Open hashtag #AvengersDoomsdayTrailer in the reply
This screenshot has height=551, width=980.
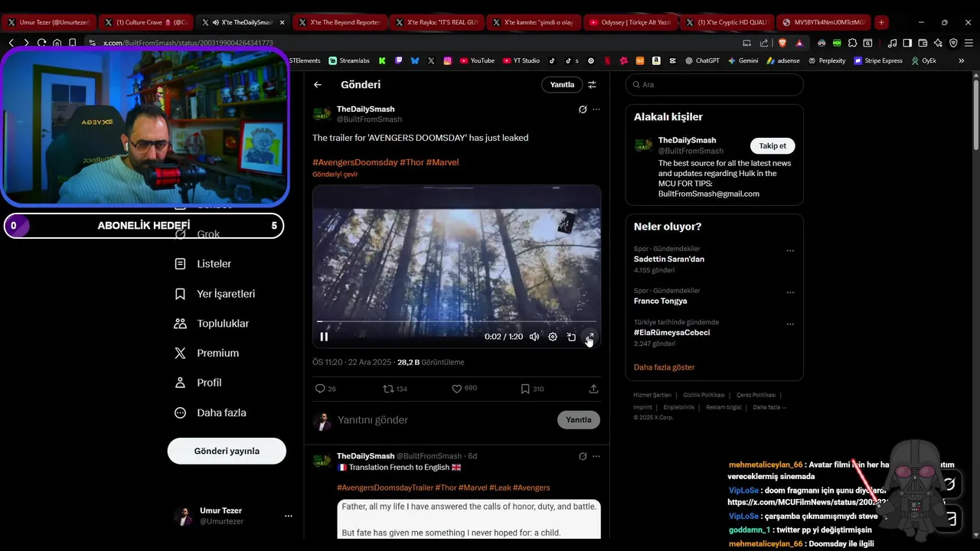(x=385, y=487)
